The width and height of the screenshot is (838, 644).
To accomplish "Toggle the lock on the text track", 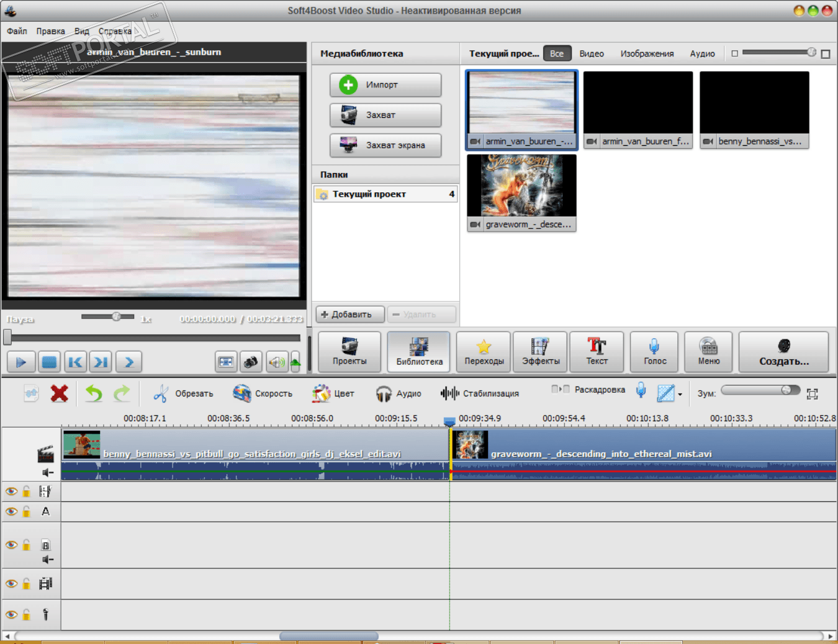I will [27, 511].
